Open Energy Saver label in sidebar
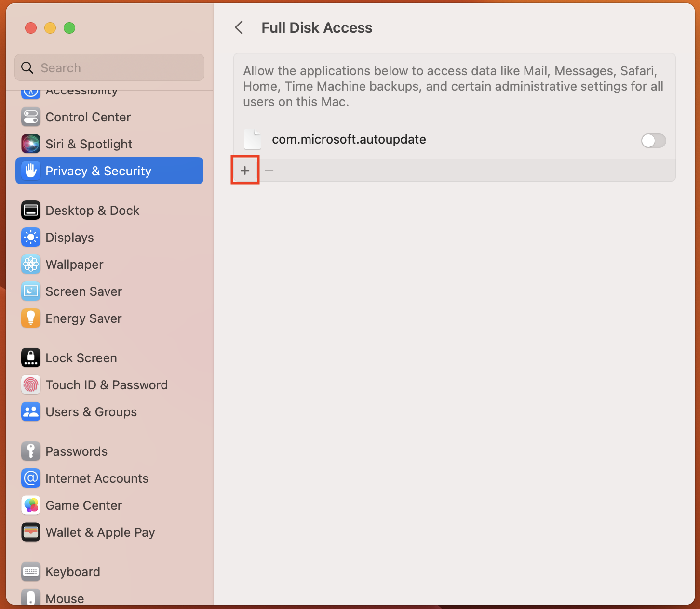The height and width of the screenshot is (609, 700). click(x=84, y=318)
